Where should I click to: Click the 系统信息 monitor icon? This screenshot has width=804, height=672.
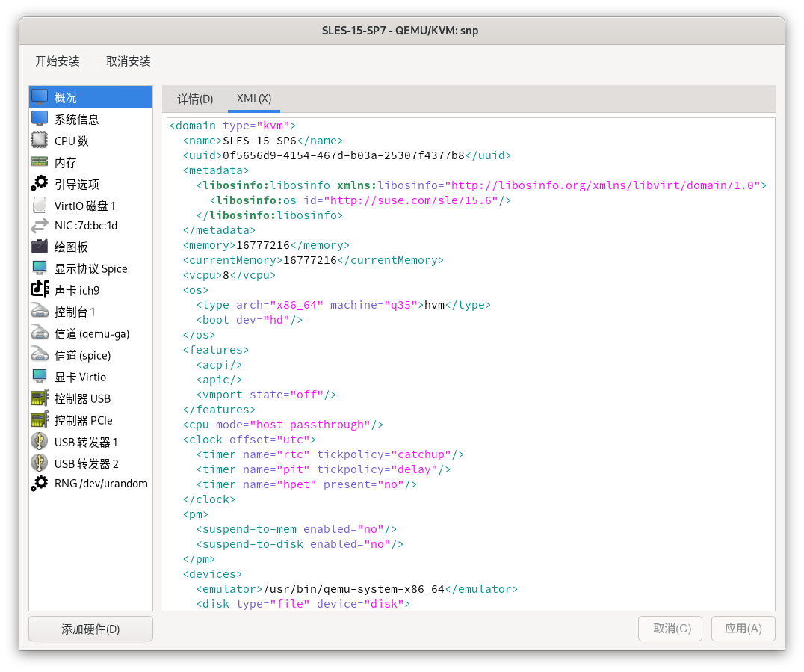pyautogui.click(x=40, y=119)
